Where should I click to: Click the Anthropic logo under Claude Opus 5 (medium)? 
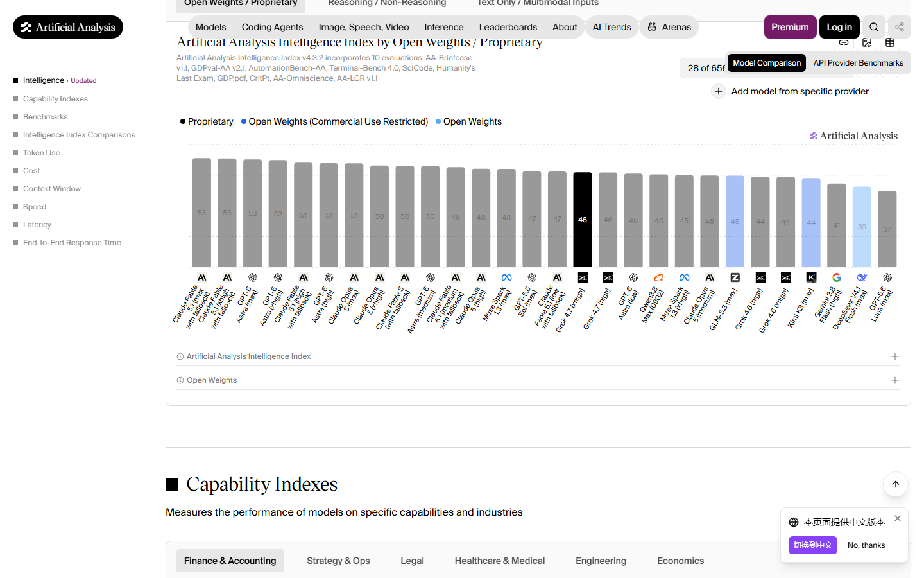point(710,277)
